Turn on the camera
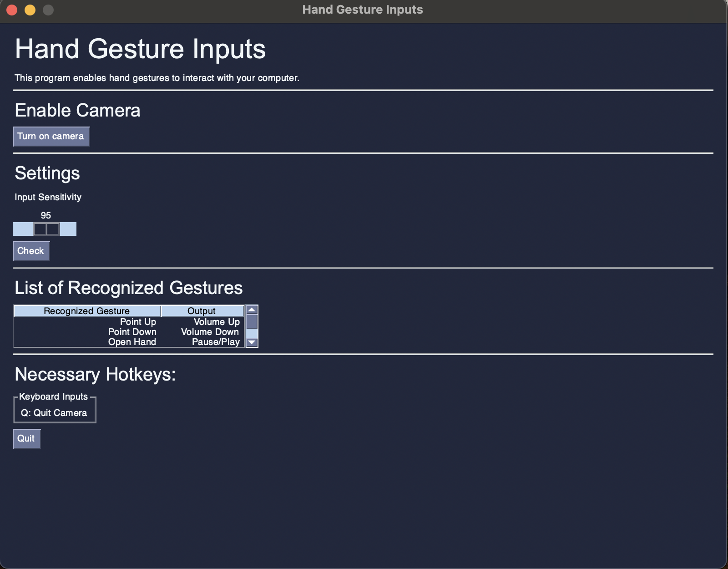 coord(51,137)
